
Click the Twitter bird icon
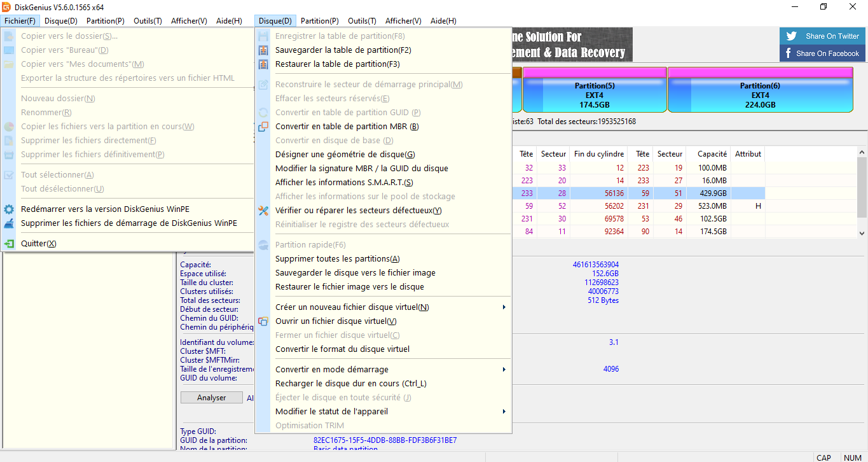tap(792, 36)
